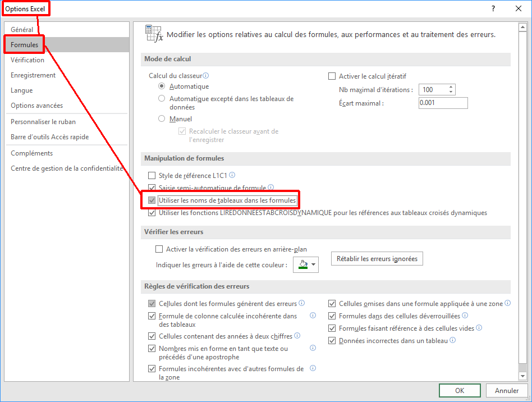Click info icon for Cellules omises
The image size is (532, 402).
(507, 303)
